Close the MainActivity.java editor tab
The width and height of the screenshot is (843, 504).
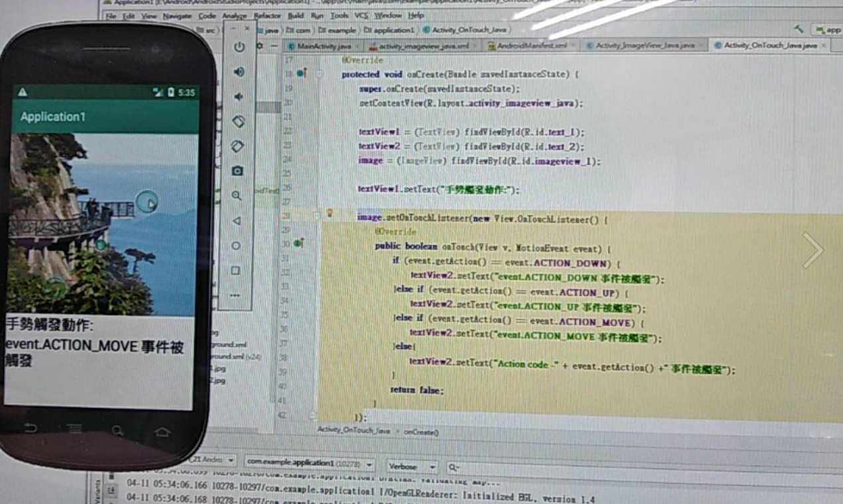point(357,46)
